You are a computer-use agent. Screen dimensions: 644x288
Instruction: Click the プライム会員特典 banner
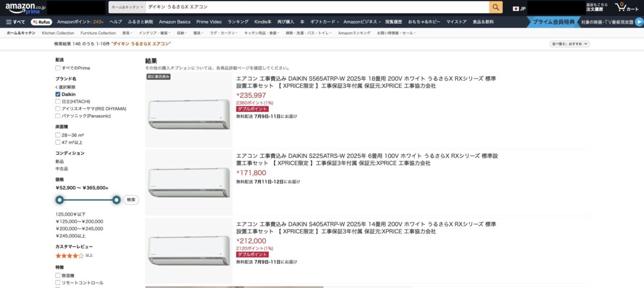point(553,22)
